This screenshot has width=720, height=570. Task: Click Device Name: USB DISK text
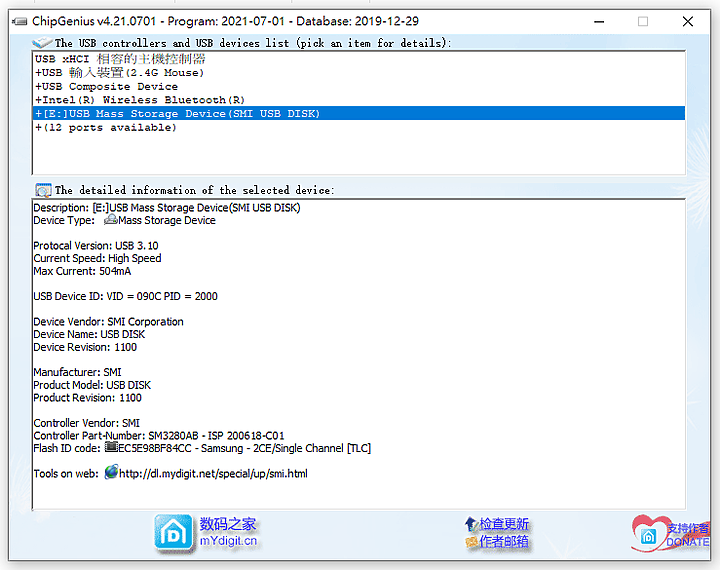click(89, 334)
